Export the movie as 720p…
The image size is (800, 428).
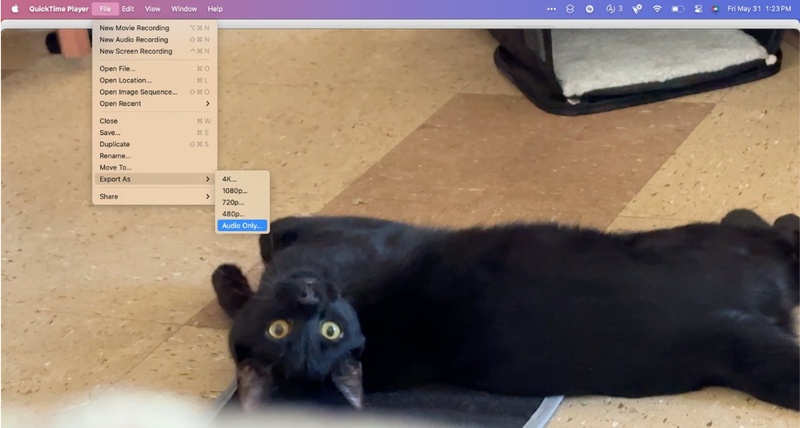[x=242, y=203]
